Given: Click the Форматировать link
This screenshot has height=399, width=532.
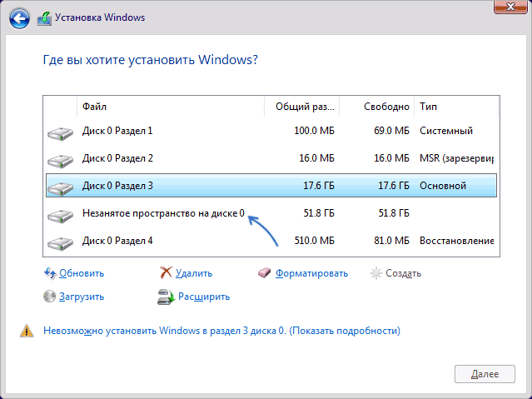Looking at the screenshot, I should click(311, 272).
